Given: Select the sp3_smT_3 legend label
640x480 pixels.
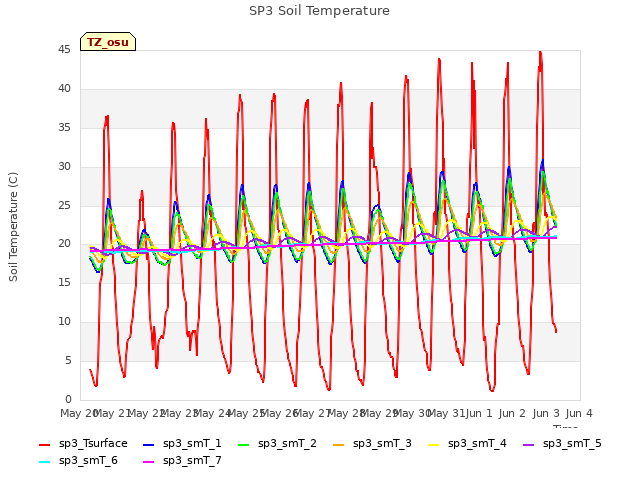Looking at the screenshot, I should pyautogui.click(x=382, y=444).
